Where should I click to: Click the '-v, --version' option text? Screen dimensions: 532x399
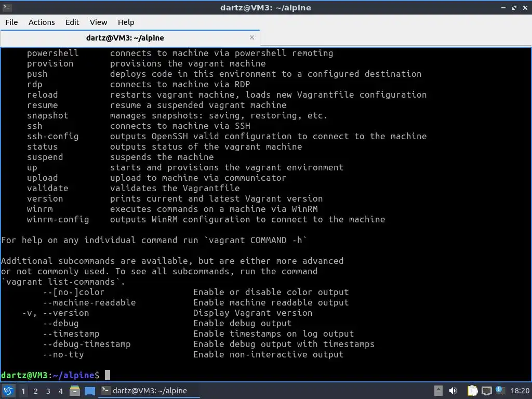tap(55, 313)
